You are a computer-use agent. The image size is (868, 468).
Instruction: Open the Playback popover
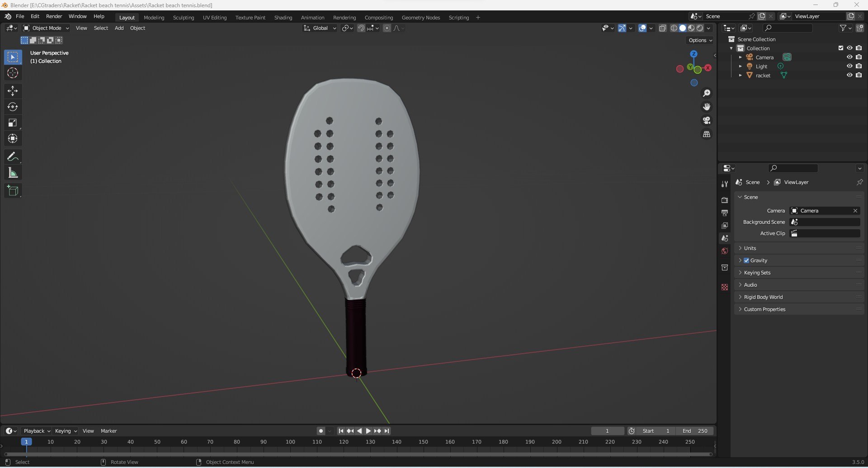click(x=37, y=431)
